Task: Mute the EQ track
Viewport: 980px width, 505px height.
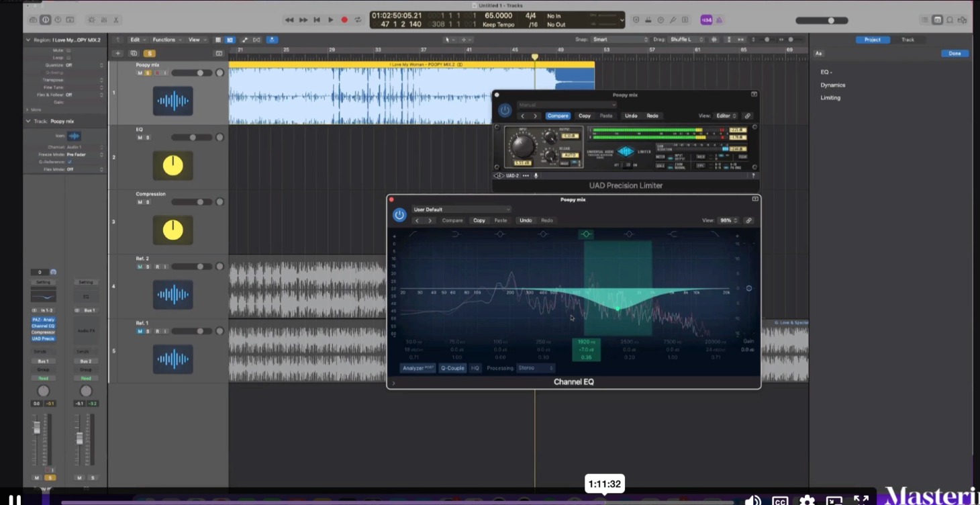Action: point(140,138)
